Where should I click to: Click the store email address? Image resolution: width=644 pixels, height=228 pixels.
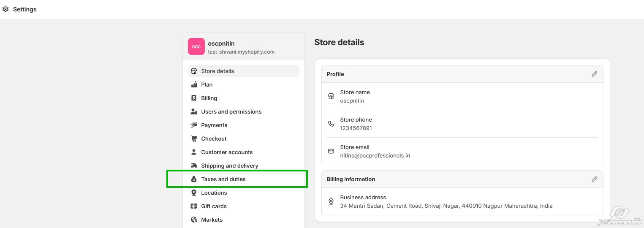[375, 155]
